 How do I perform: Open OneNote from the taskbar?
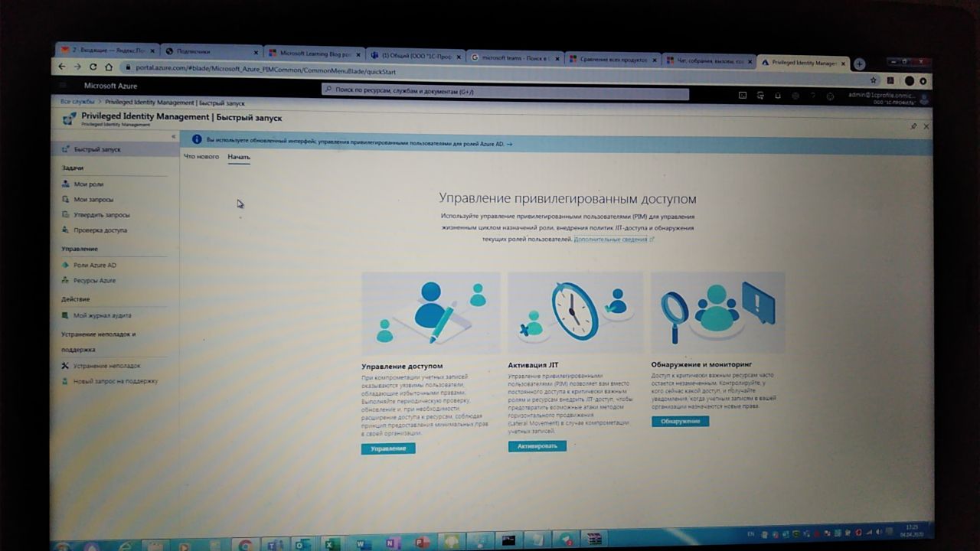(x=393, y=543)
